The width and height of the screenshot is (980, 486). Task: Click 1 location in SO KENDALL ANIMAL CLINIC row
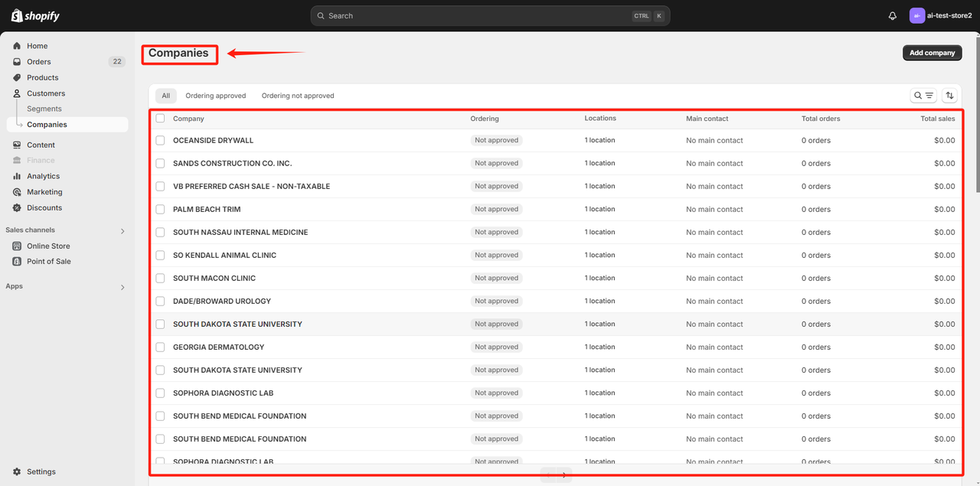coord(599,255)
